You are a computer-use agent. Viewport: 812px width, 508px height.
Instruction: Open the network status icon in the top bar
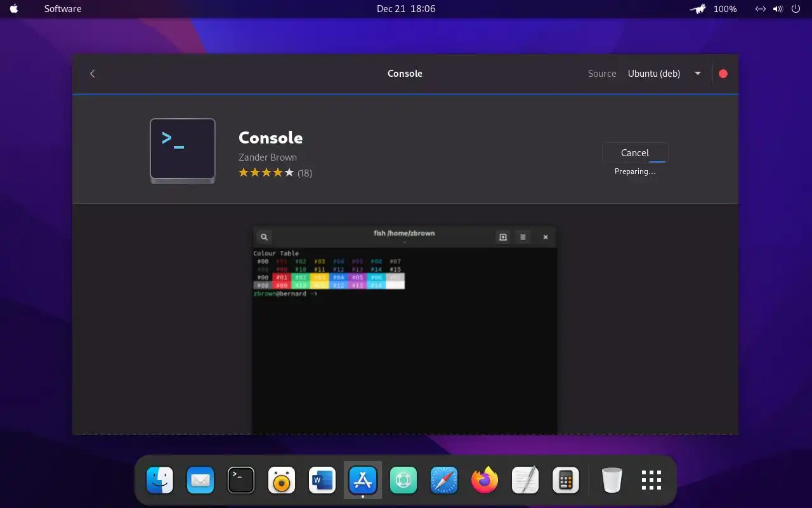point(761,9)
